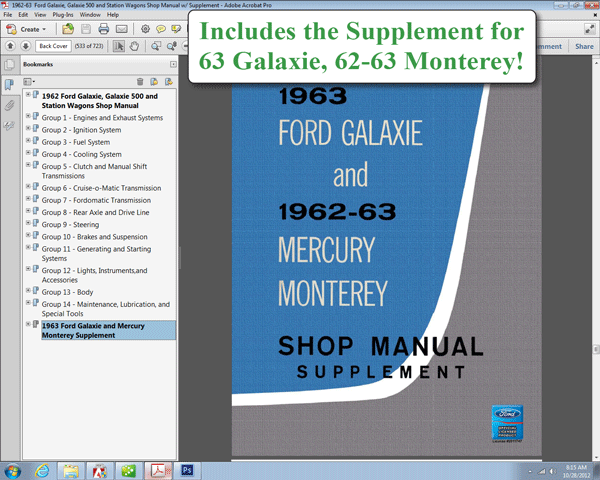Open the Edit menu
Image resolution: width=600 pixels, height=480 pixels.
click(23, 15)
